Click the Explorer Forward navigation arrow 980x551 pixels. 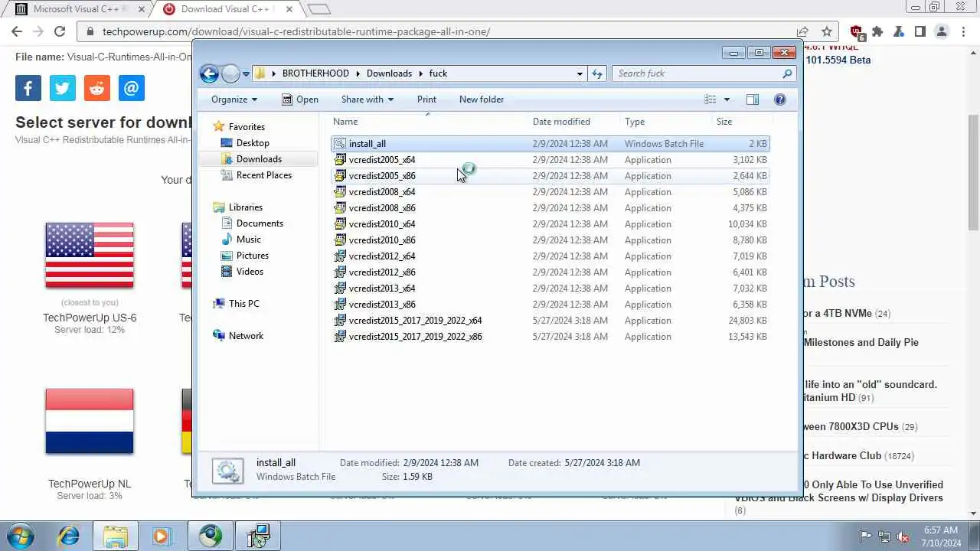point(230,73)
